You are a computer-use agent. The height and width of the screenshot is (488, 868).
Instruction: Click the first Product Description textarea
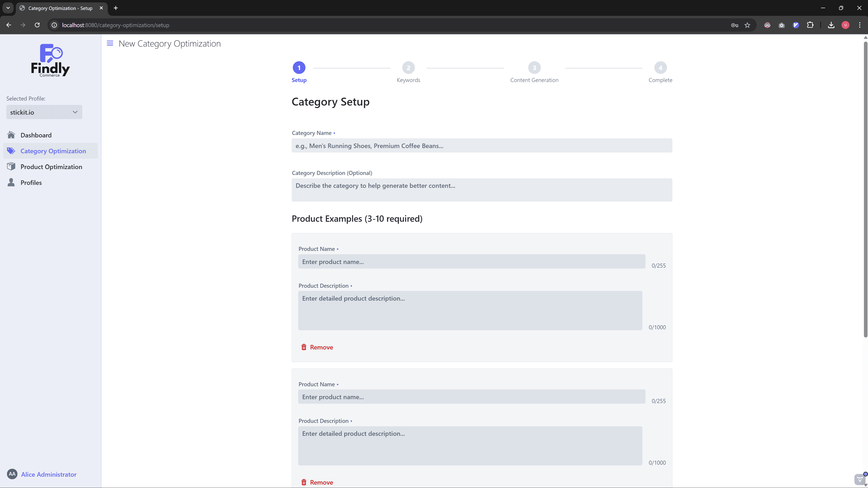[470, 310]
